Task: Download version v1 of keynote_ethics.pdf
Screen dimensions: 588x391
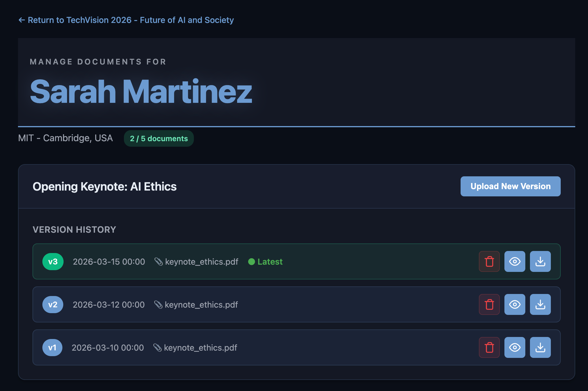Action: [540, 347]
